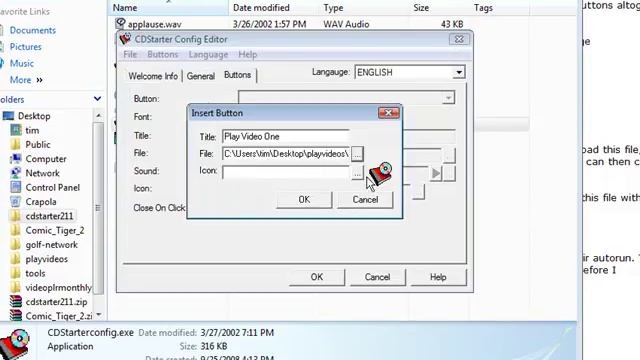This screenshot has width=640, height=360.
Task: Select the tools folder
Action: (35, 273)
